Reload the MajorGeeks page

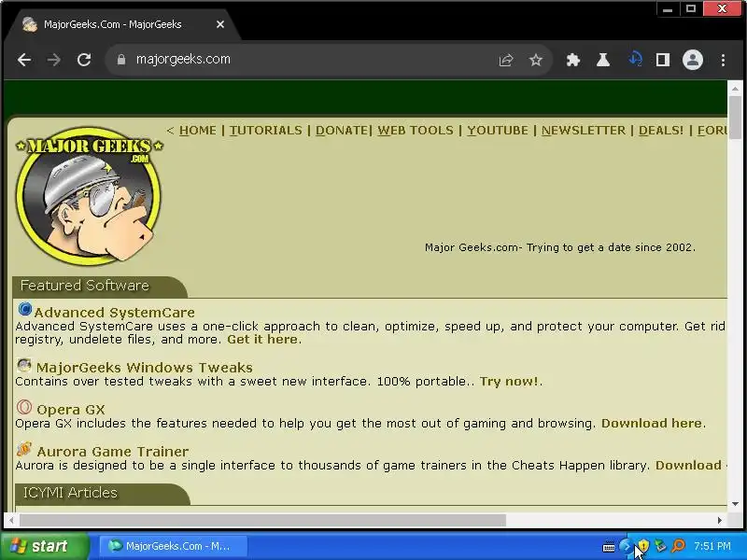(84, 60)
